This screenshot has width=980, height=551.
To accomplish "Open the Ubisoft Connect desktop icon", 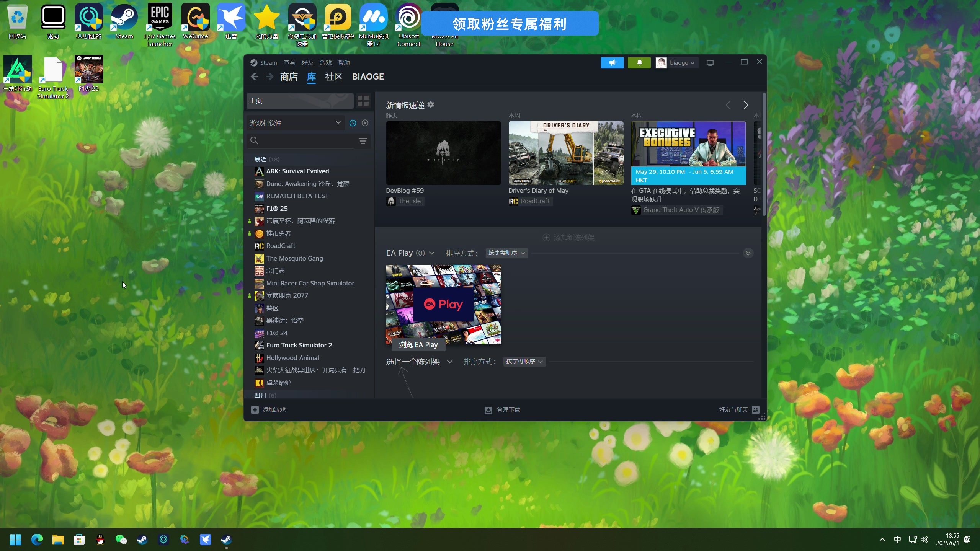I will [409, 25].
